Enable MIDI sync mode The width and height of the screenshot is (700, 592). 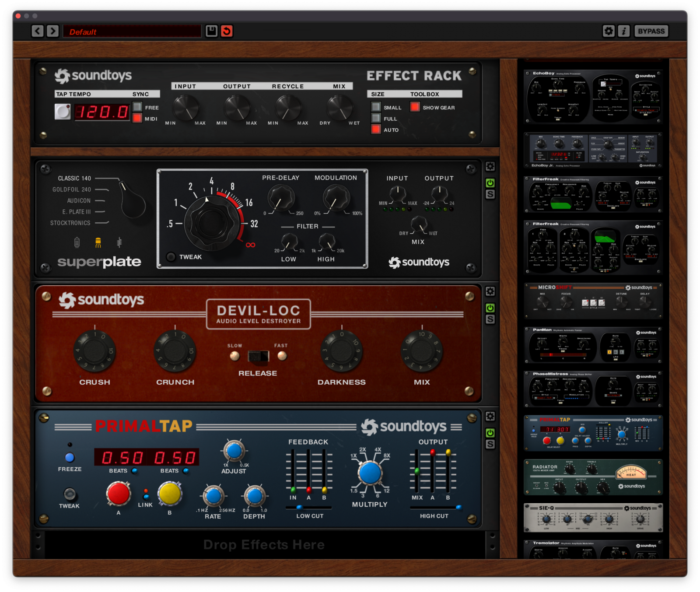click(x=137, y=118)
